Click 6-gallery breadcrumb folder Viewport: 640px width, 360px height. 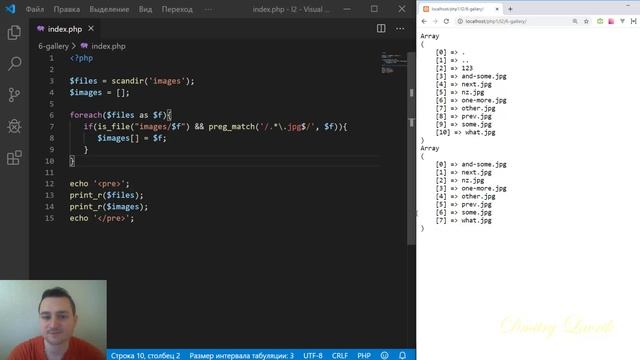click(x=53, y=46)
